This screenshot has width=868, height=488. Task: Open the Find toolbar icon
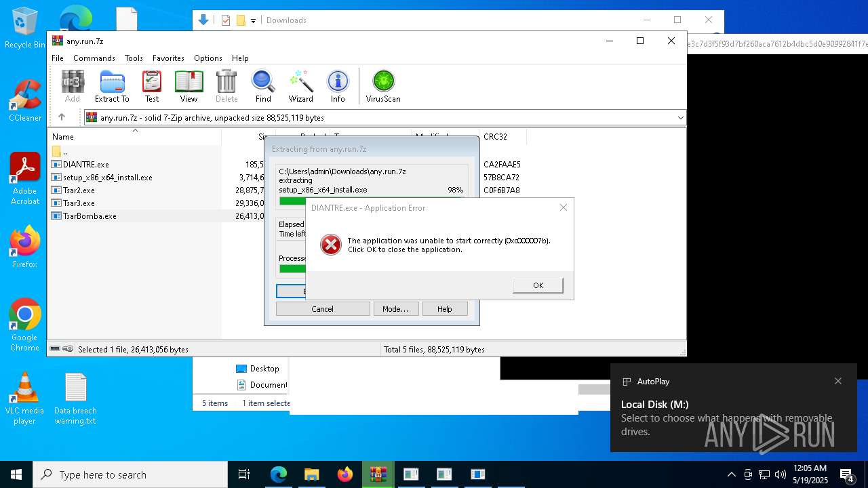[x=263, y=86]
